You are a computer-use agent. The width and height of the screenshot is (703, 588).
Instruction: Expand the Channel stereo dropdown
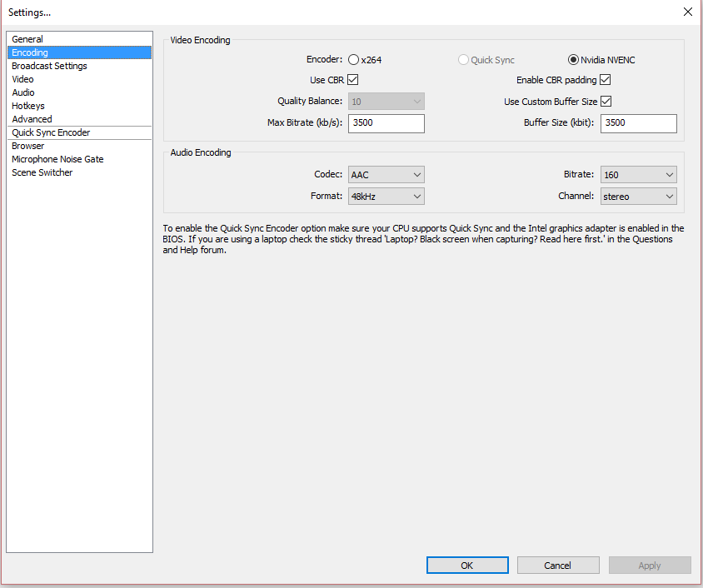(638, 197)
